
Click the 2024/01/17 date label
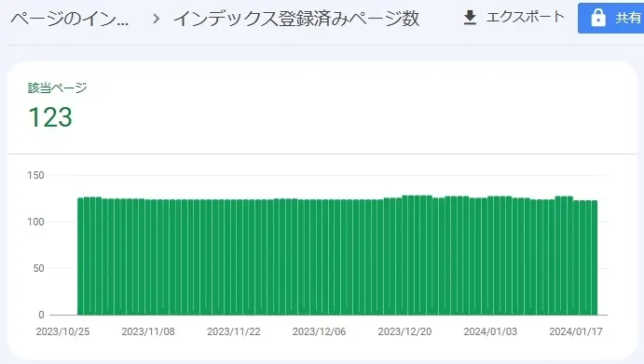click(x=576, y=331)
